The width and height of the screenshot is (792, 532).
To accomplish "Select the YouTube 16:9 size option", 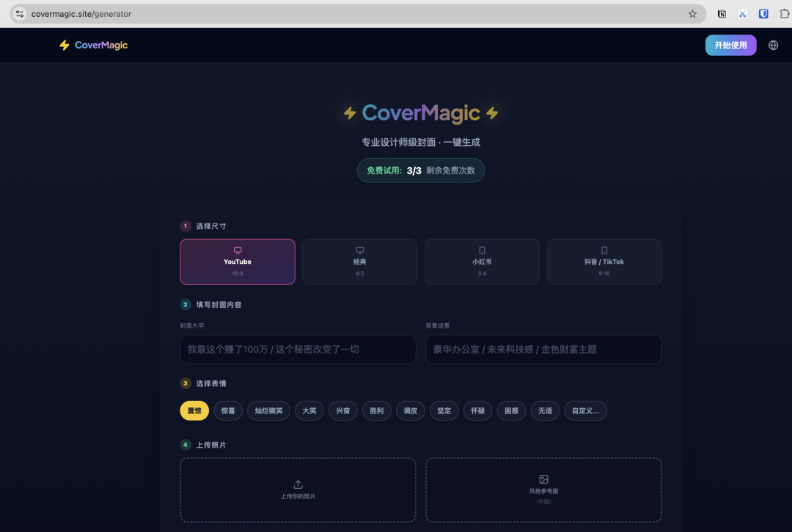I will click(238, 262).
